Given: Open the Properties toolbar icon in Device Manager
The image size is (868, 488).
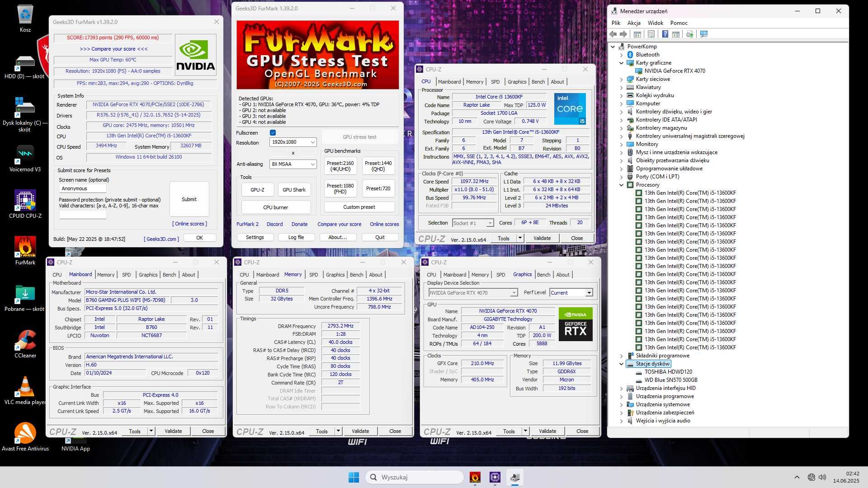Looking at the screenshot, I should pos(651,34).
